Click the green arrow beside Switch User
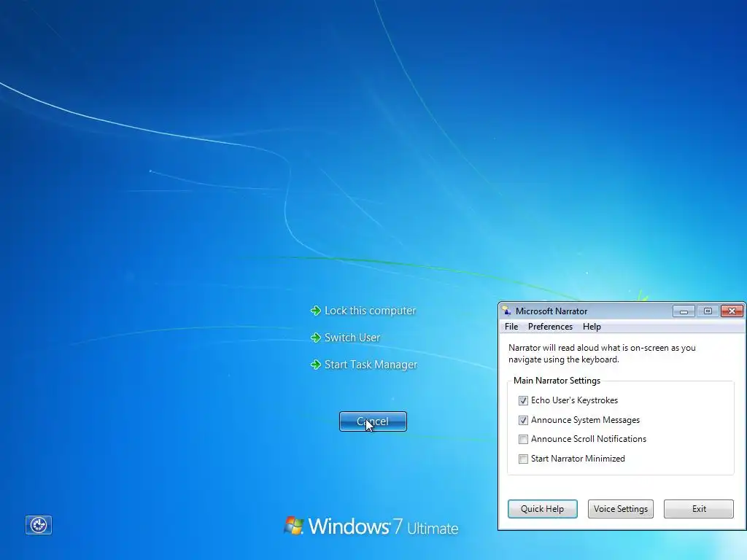The width and height of the screenshot is (747, 560). [315, 338]
